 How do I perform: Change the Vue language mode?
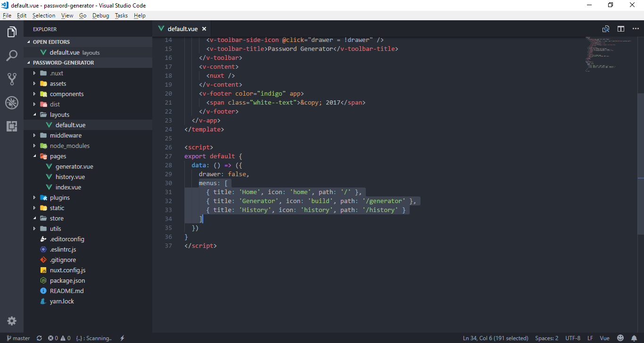coord(604,338)
